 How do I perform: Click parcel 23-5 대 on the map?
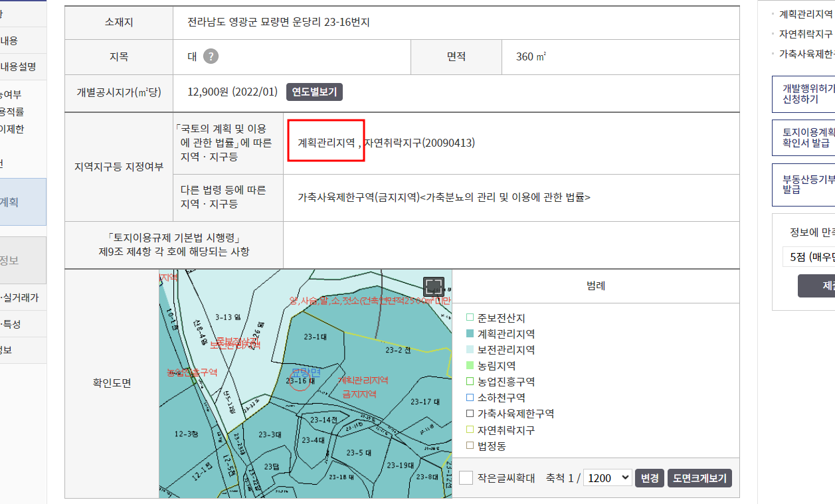click(x=359, y=452)
